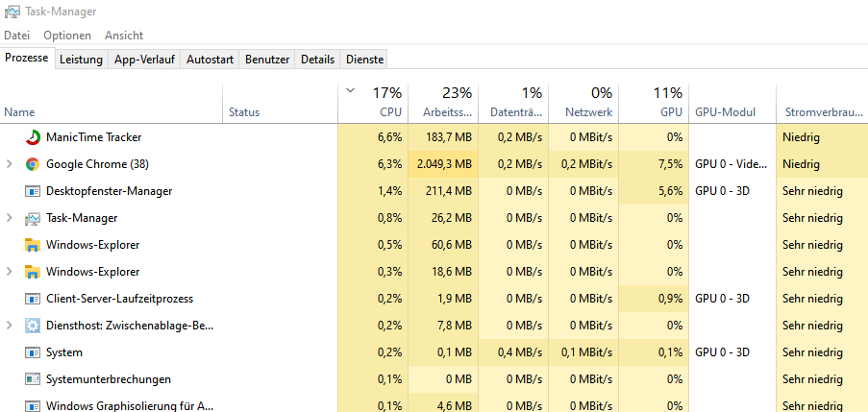Click the Systemunterbrechungen process icon
This screenshot has height=412, width=868.
coord(33,379)
